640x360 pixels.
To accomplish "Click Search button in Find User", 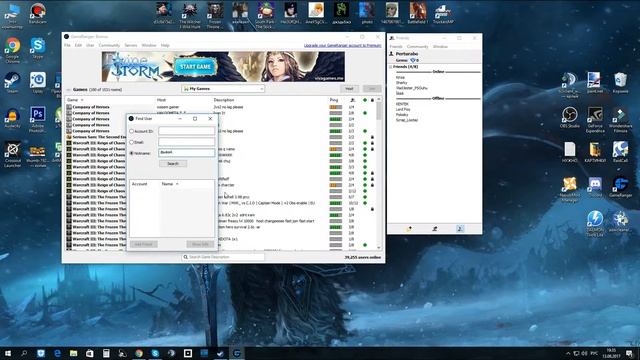I will coord(173,164).
